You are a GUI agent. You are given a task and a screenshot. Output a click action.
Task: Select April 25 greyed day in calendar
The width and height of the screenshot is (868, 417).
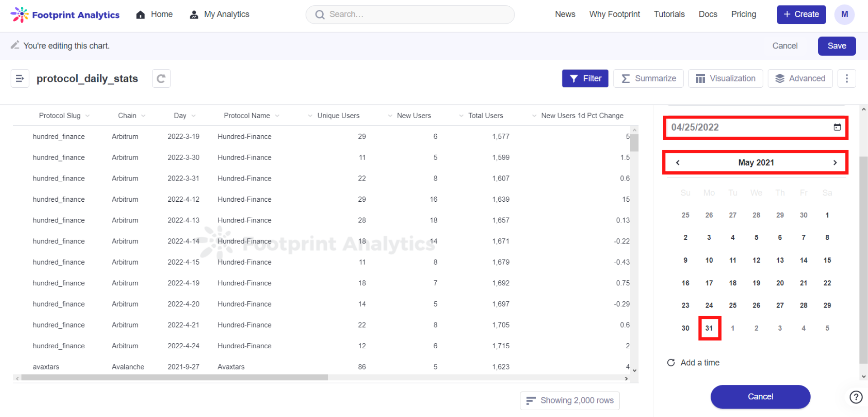(x=685, y=215)
